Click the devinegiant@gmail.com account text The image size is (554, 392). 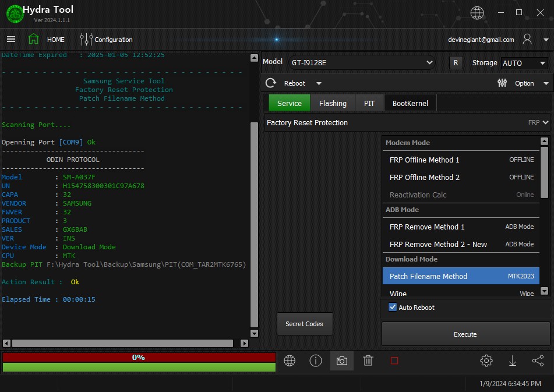pyautogui.click(x=481, y=40)
